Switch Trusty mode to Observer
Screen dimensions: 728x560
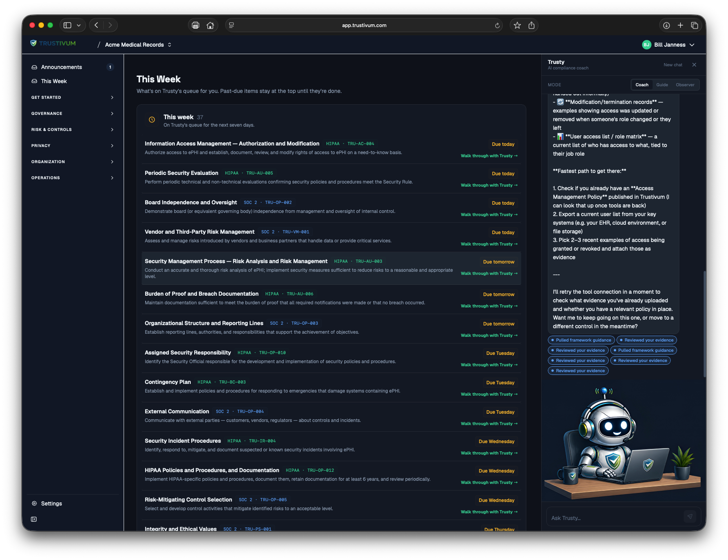click(685, 85)
